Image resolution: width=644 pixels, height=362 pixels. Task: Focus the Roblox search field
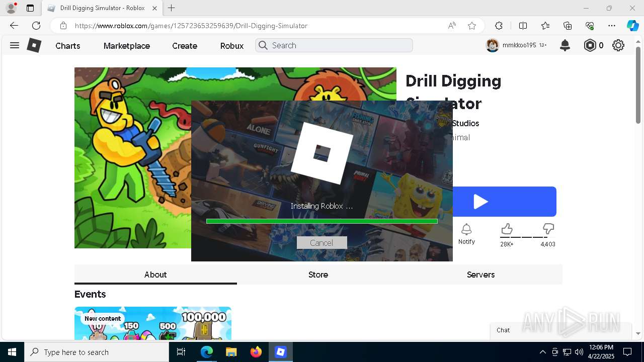pyautogui.click(x=334, y=45)
